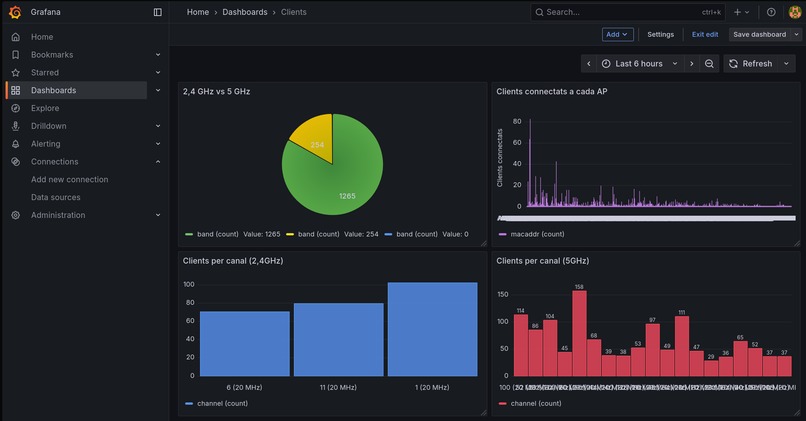The image size is (806, 421).
Task: Shift time range forward with right arrow
Action: pyautogui.click(x=692, y=64)
